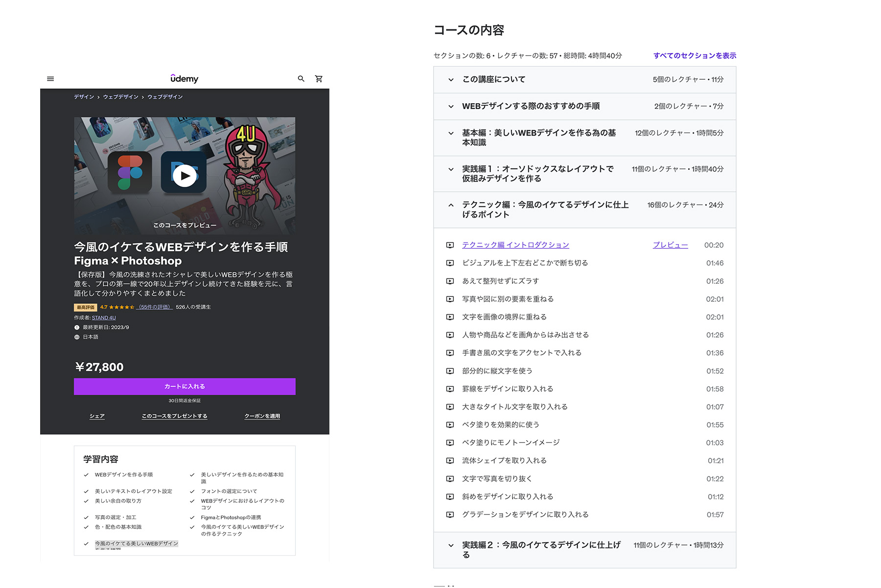881x588 pixels.
Task: Click このコースをプレゼントする link
Action: pyautogui.click(x=174, y=416)
